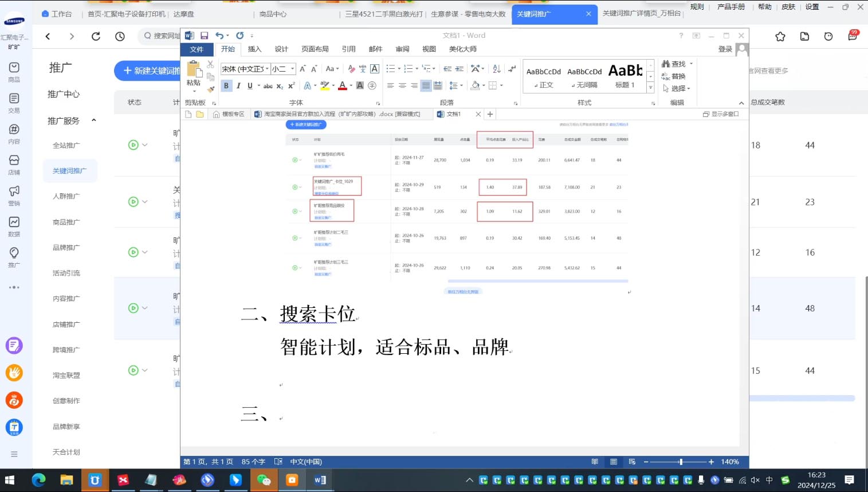The width and height of the screenshot is (868, 492).
Task: Shrink font size
Action: click(x=314, y=69)
